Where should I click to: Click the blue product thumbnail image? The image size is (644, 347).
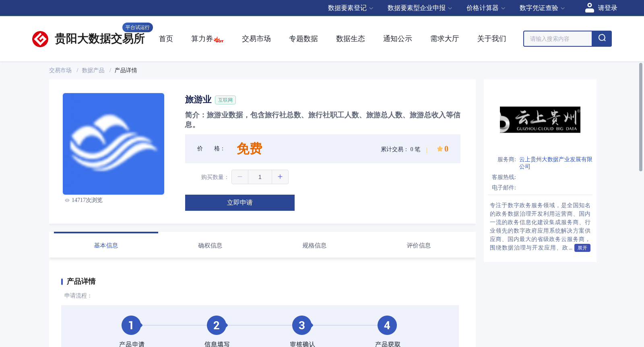click(x=114, y=144)
